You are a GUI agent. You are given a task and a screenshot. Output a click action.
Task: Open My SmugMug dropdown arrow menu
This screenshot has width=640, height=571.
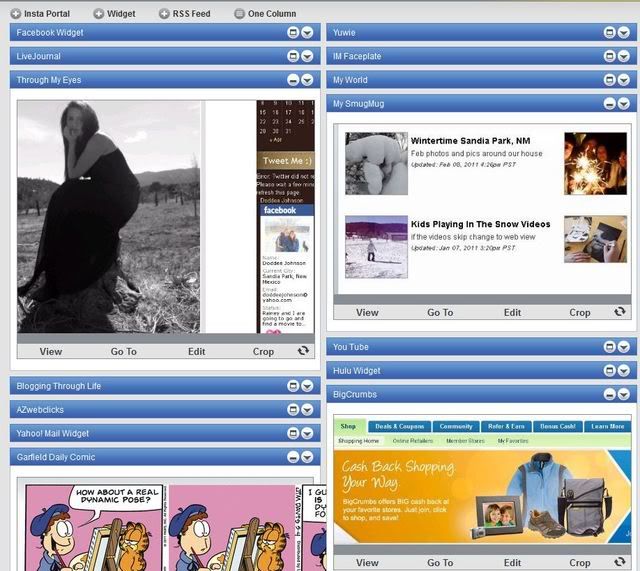[x=623, y=104]
